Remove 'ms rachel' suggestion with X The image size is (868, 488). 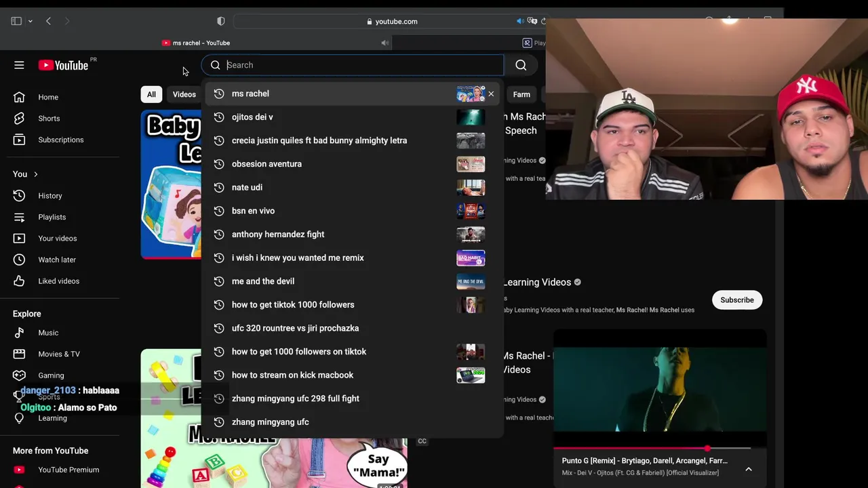click(491, 94)
